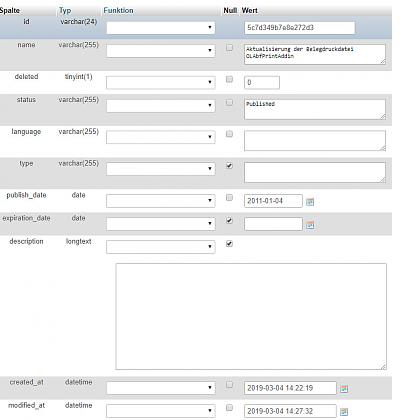Focus the large description text area
Image resolution: width=401 pixels, height=420 pixels.
[251, 316]
